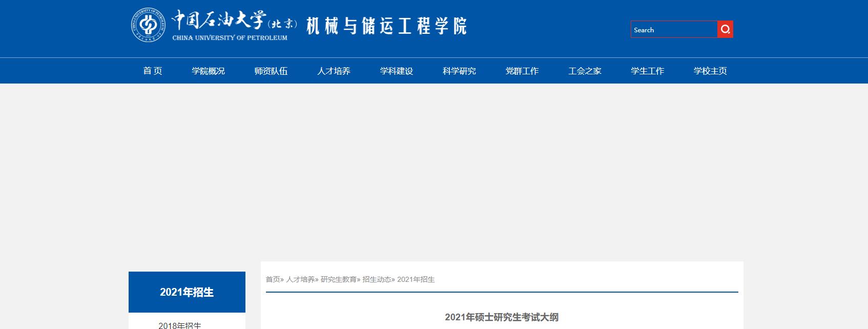868x329 pixels.
Task: Go to 学科建设 in the navigation bar
Action: 397,71
